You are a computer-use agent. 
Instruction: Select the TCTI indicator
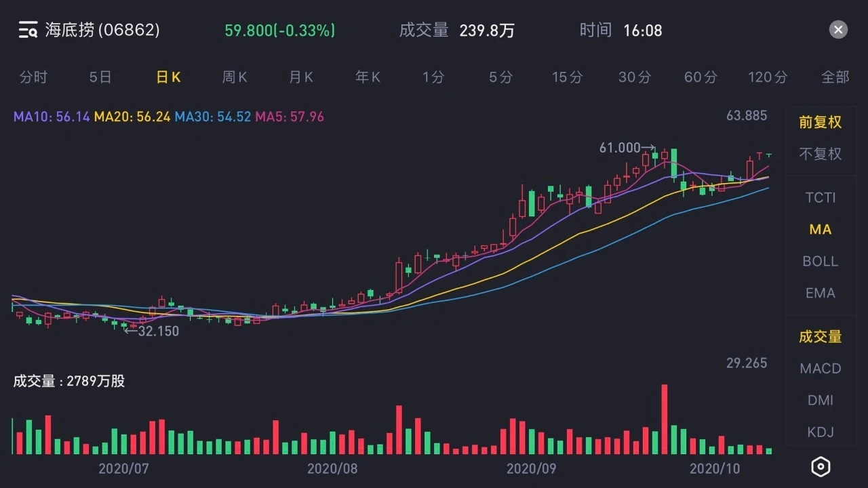click(821, 198)
